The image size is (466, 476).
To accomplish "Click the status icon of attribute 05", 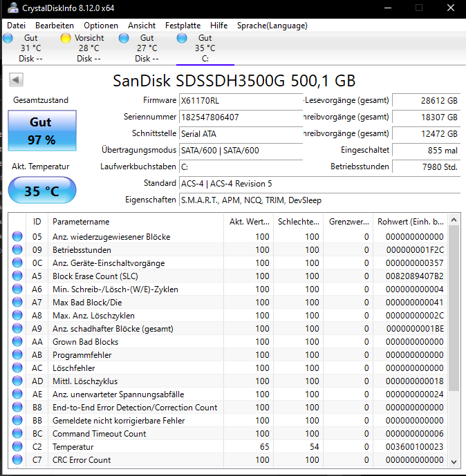I will 17,236.
